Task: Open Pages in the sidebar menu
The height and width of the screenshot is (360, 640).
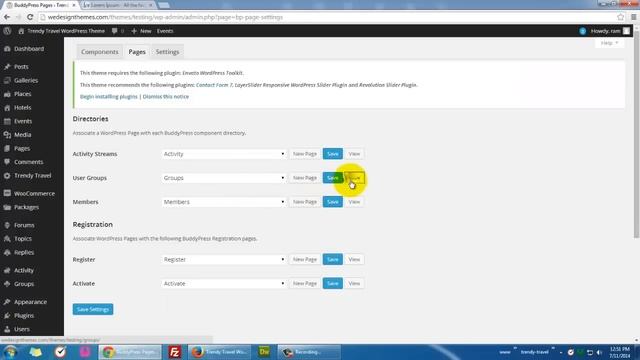Action: coord(22,149)
